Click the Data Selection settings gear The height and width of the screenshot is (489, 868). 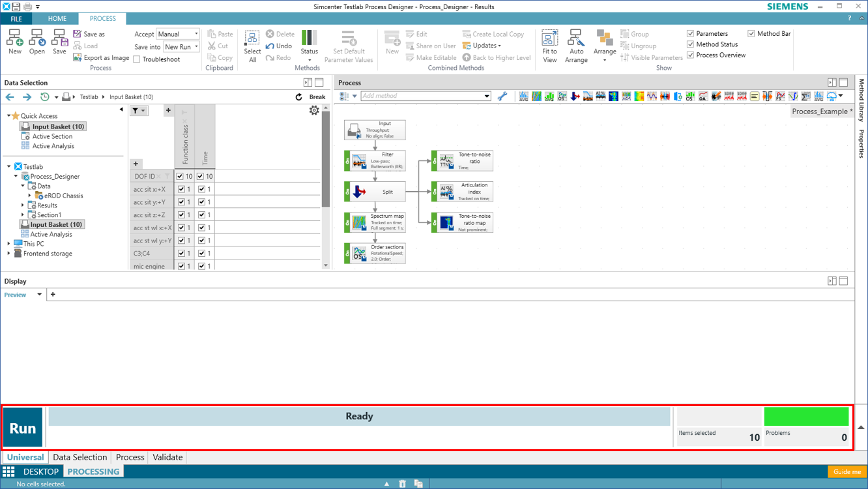[314, 110]
